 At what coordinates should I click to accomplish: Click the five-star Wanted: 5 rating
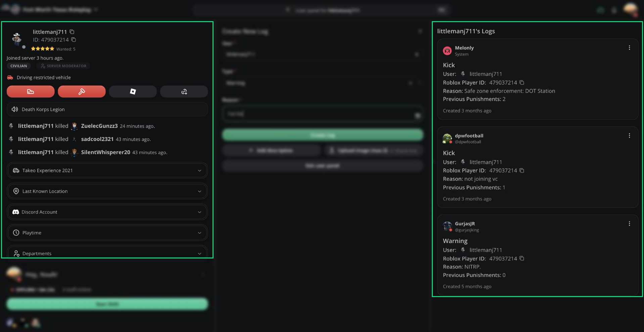tap(53, 49)
